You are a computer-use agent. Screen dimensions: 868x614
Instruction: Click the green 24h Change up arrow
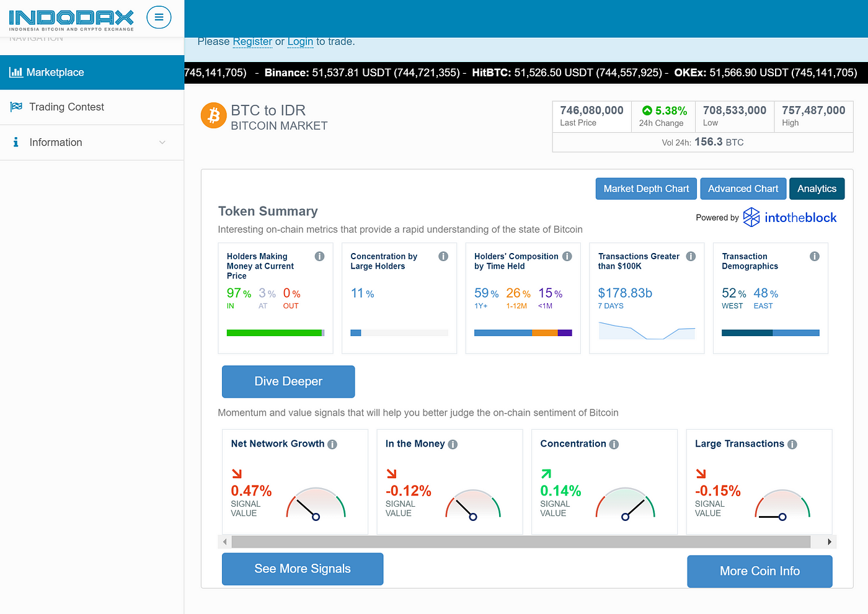[x=647, y=110]
